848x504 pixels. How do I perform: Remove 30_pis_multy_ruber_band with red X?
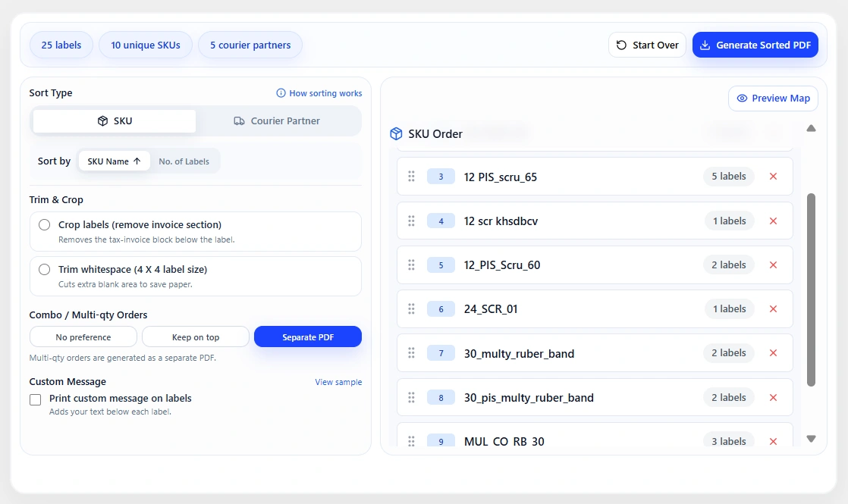(774, 398)
